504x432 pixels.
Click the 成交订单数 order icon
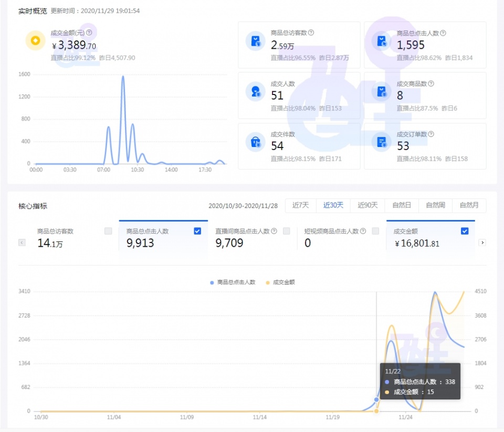[x=381, y=142]
